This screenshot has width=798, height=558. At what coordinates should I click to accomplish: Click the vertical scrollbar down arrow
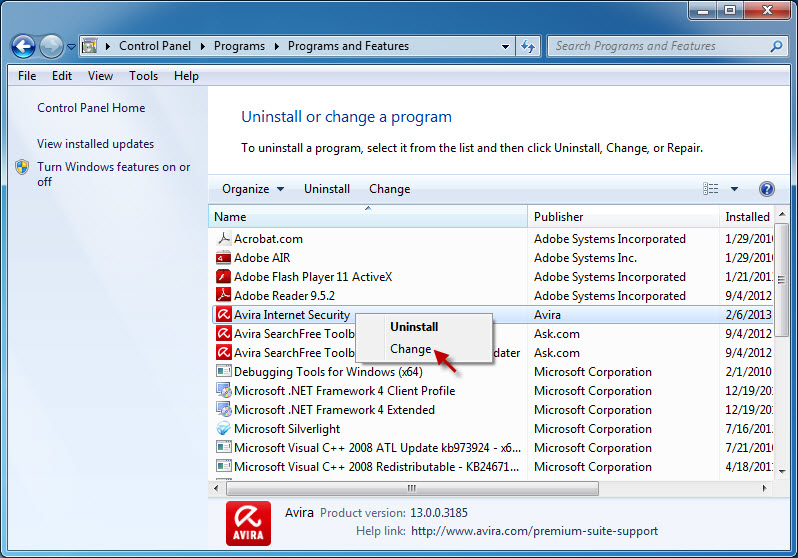[782, 472]
